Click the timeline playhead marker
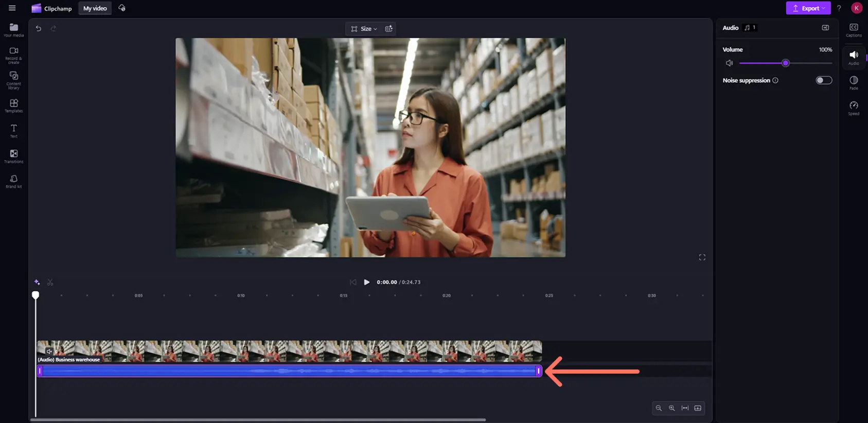 [36, 295]
